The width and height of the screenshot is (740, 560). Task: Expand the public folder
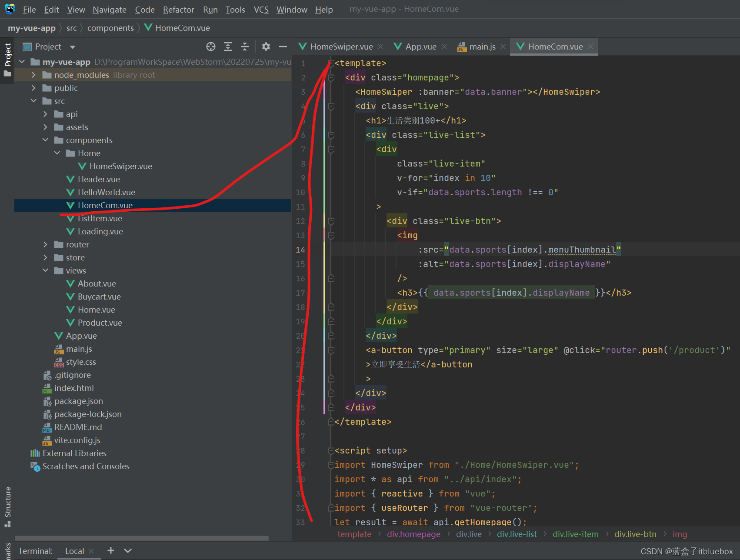coord(33,88)
